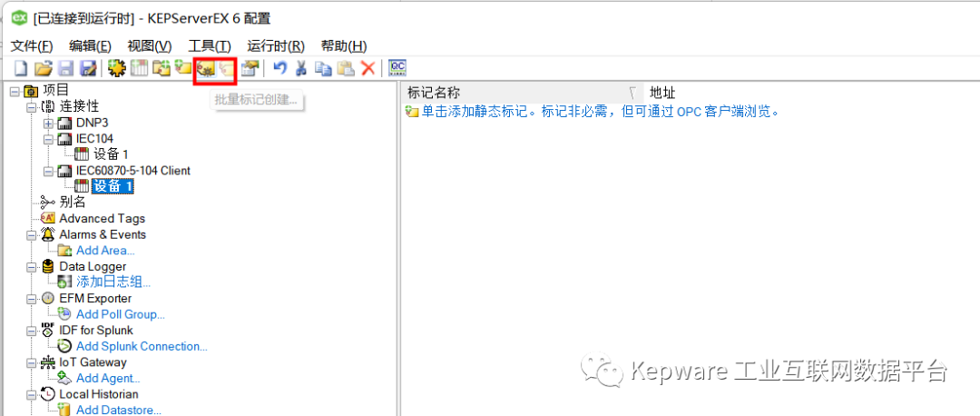Select the Advanced Tags tree label
The width and height of the screenshot is (980, 416).
103,219
